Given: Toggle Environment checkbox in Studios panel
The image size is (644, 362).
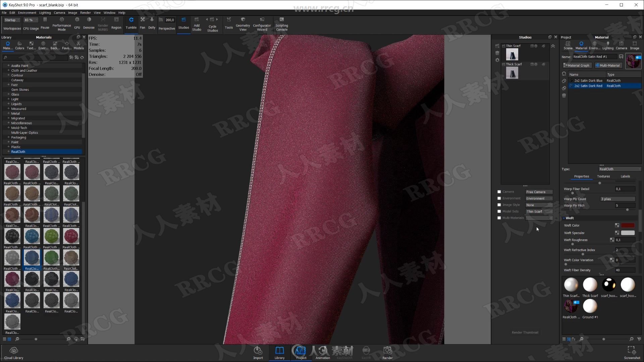Looking at the screenshot, I should tap(499, 198).
